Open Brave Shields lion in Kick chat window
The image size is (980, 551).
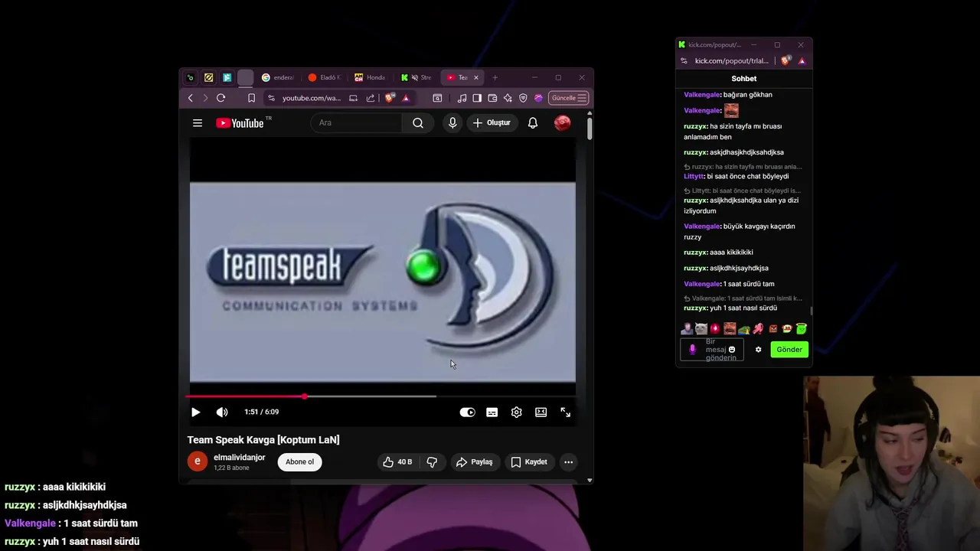[x=786, y=60]
